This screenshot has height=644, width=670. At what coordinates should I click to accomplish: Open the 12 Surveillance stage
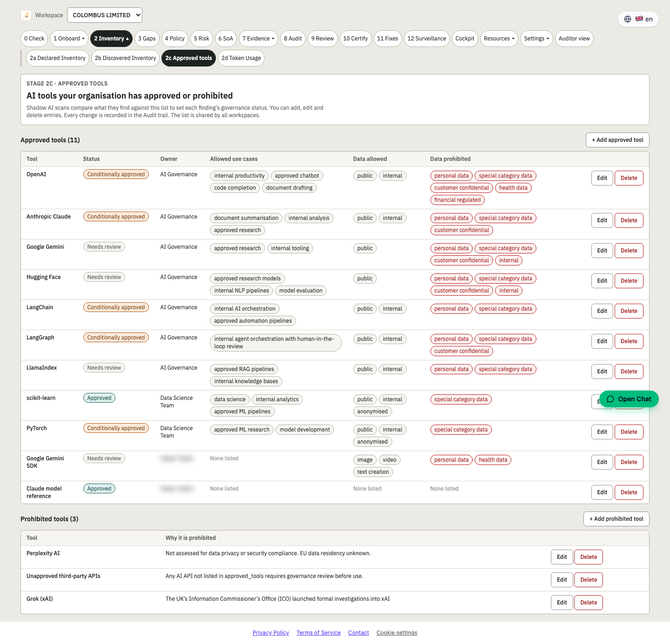coord(427,39)
